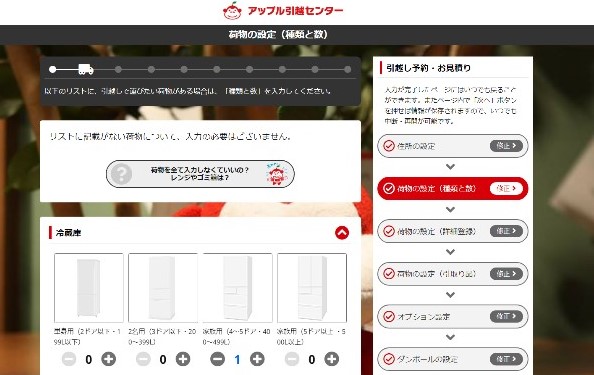Click the Apple moving center logo
This screenshot has height=375, width=594.
pos(283,11)
